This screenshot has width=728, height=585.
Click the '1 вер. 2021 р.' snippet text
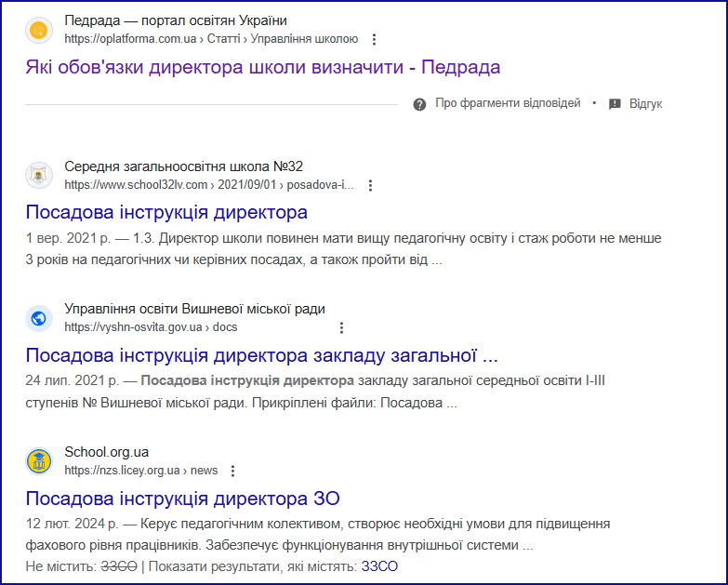68,238
